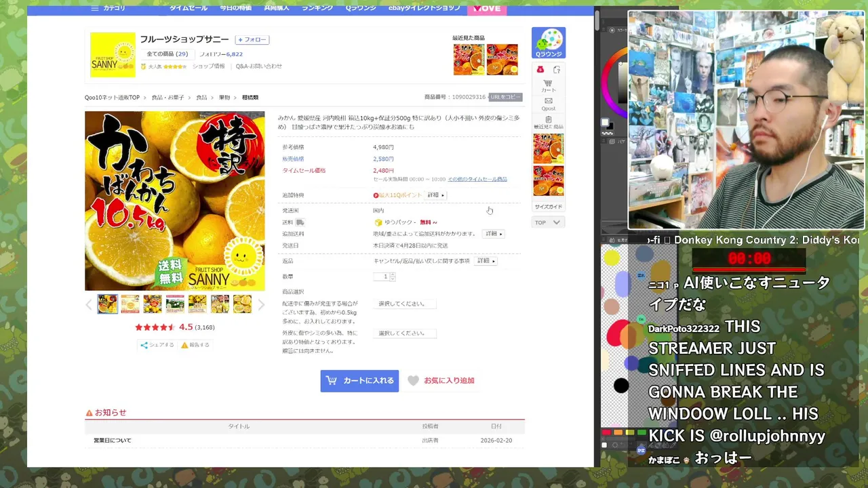868x488 pixels.
Task: Open the 4.5 star rating reviews
Action: click(x=175, y=327)
